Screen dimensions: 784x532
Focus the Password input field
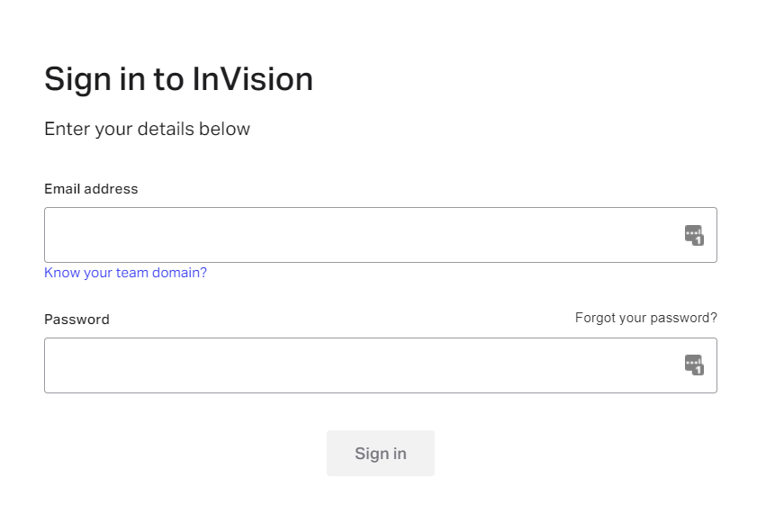(x=381, y=365)
